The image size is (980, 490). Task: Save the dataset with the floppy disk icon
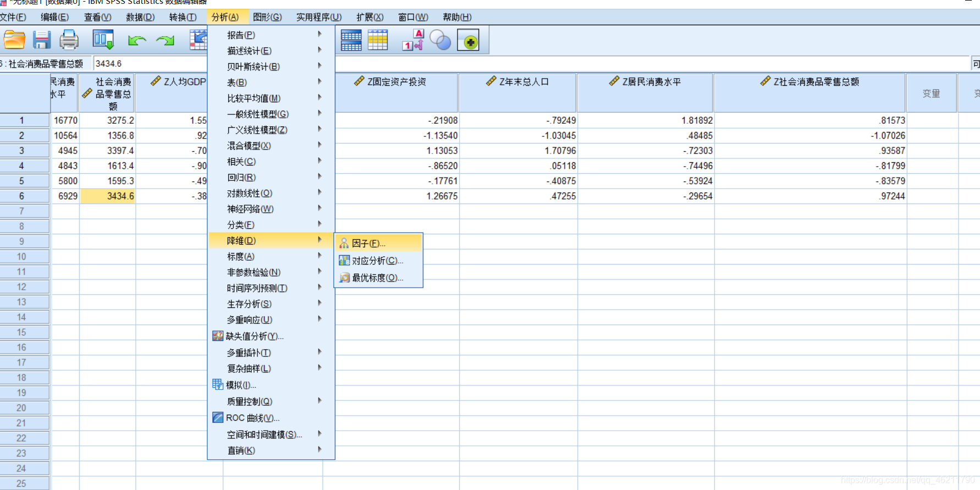coord(42,40)
